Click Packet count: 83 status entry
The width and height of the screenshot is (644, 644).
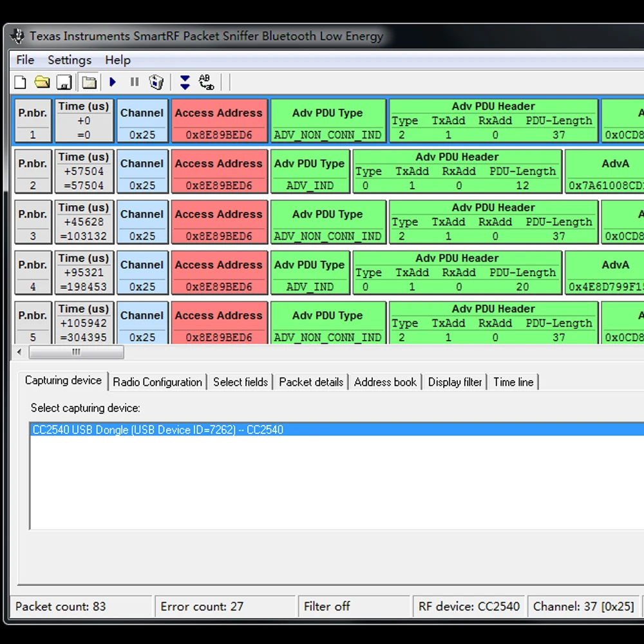(81, 606)
